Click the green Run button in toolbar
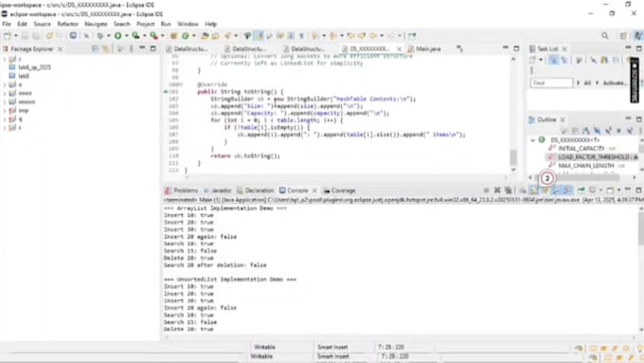Viewport: 644px width, 363px height. click(118, 36)
